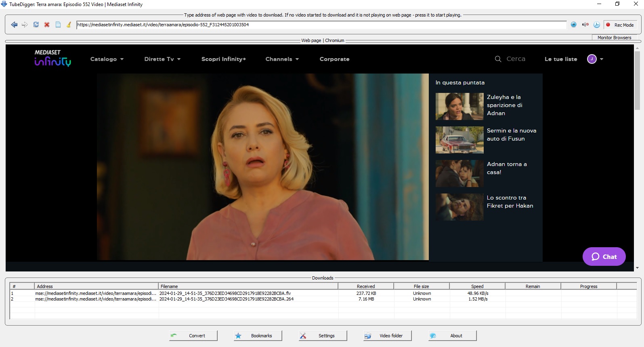Viewport: 644px width, 347px height.
Task: Open the Zuleyha clip thumbnail
Action: click(x=459, y=106)
